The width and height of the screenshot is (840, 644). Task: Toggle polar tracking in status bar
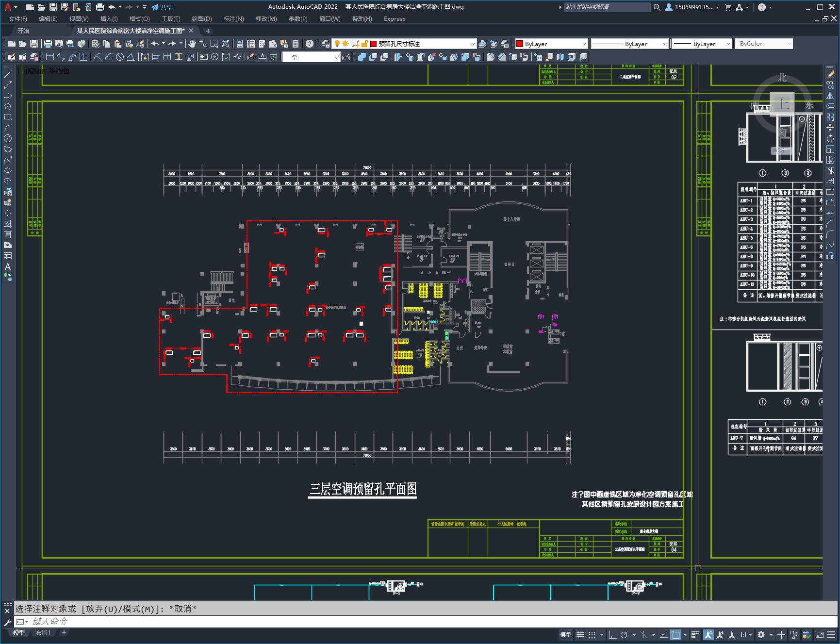625,634
